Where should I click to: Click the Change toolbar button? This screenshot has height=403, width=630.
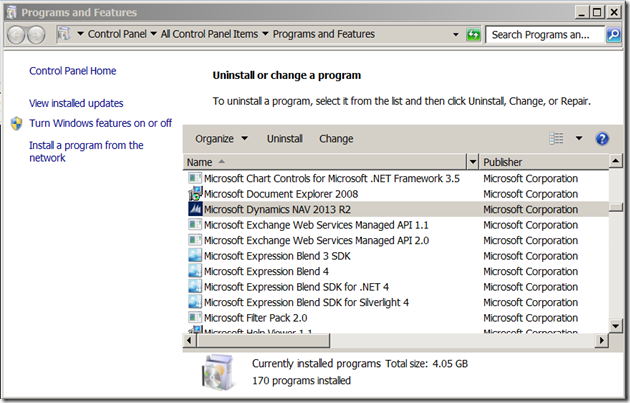336,139
